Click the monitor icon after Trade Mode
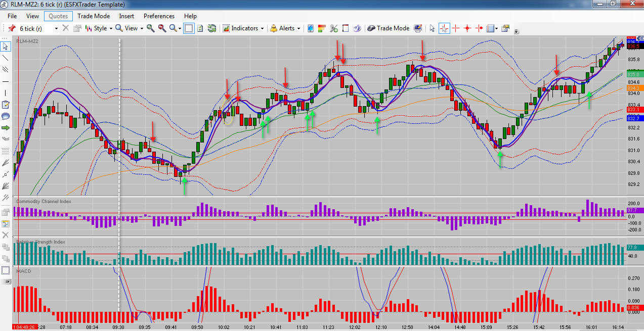This screenshot has width=644, height=331. pyautogui.click(x=418, y=28)
